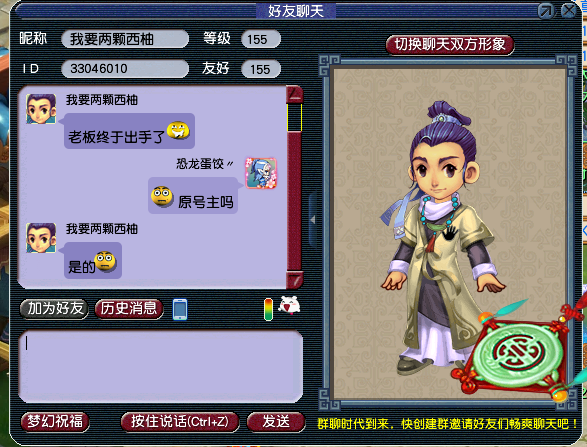Click staring emoji in 原号主吗 message
The height and width of the screenshot is (447, 587).
tap(162, 196)
